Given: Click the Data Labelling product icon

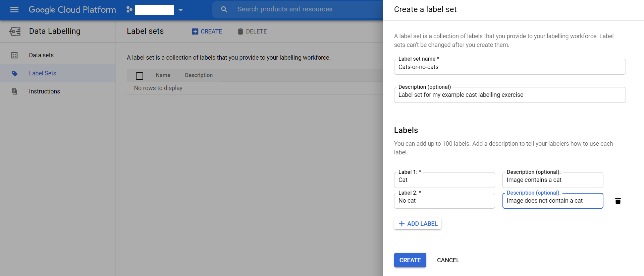Looking at the screenshot, I should pyautogui.click(x=15, y=31).
